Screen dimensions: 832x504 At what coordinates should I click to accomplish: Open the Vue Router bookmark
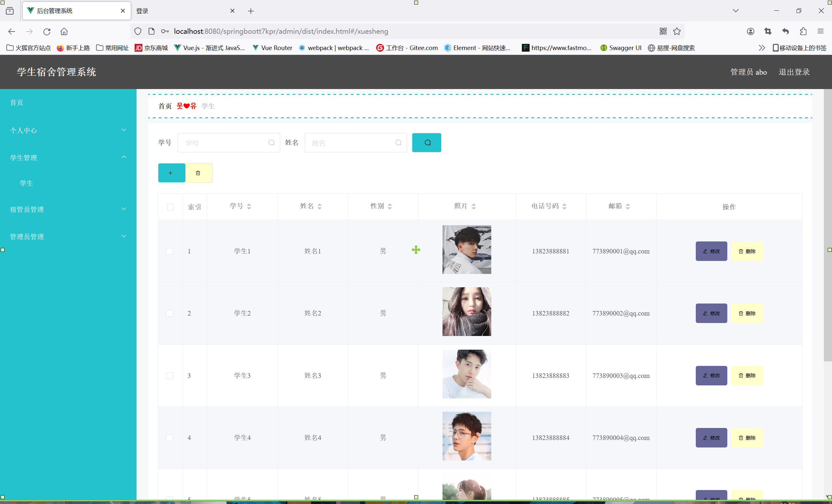click(272, 48)
